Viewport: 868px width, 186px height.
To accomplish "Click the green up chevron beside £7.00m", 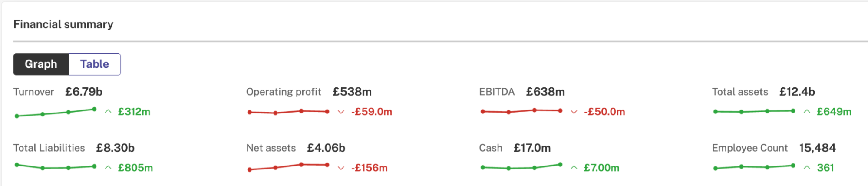I will 574,168.
